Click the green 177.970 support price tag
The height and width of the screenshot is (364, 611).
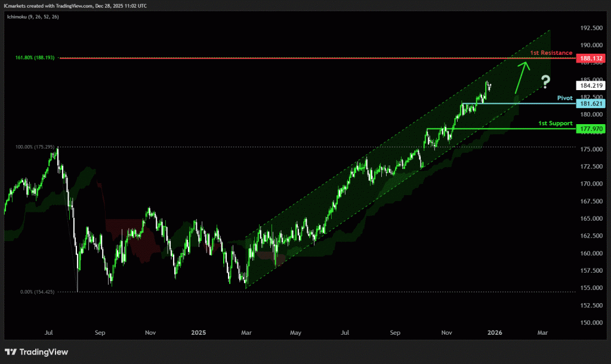pos(591,129)
